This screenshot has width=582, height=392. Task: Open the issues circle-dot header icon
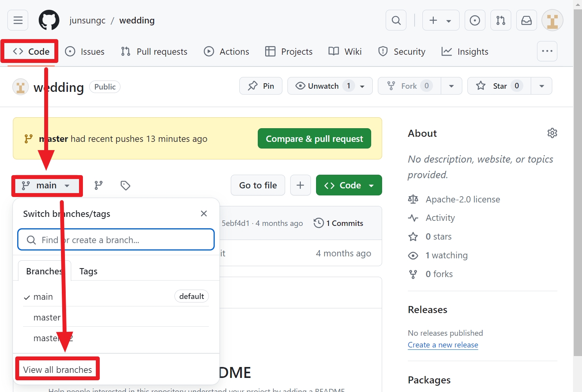point(475,20)
